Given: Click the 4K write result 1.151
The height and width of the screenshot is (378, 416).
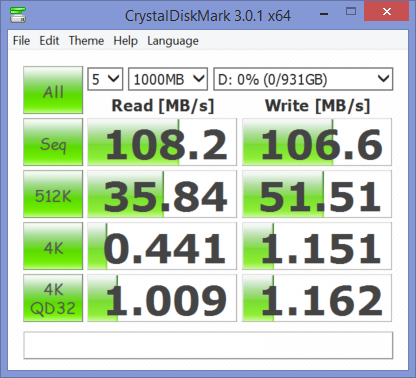Looking at the screenshot, I should (317, 246).
